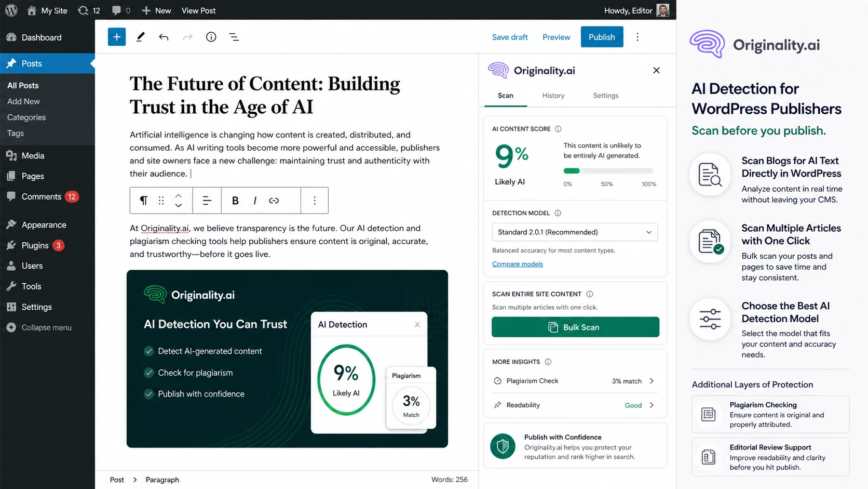
Task: Click the block drag handle dots
Action: pyautogui.click(x=161, y=201)
